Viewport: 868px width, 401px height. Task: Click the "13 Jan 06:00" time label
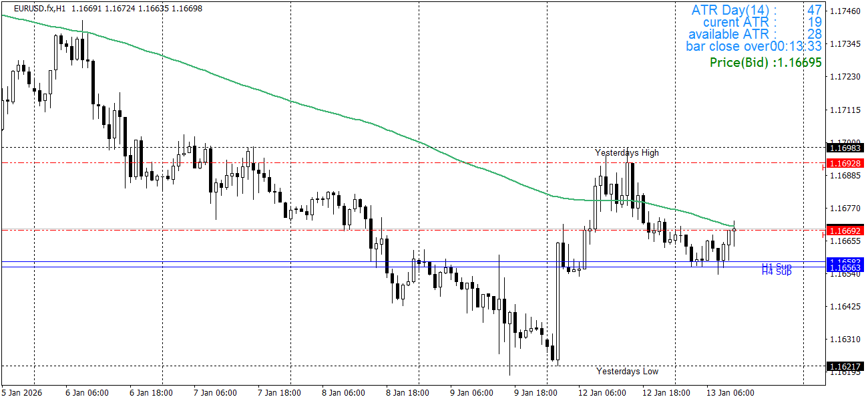730,393
